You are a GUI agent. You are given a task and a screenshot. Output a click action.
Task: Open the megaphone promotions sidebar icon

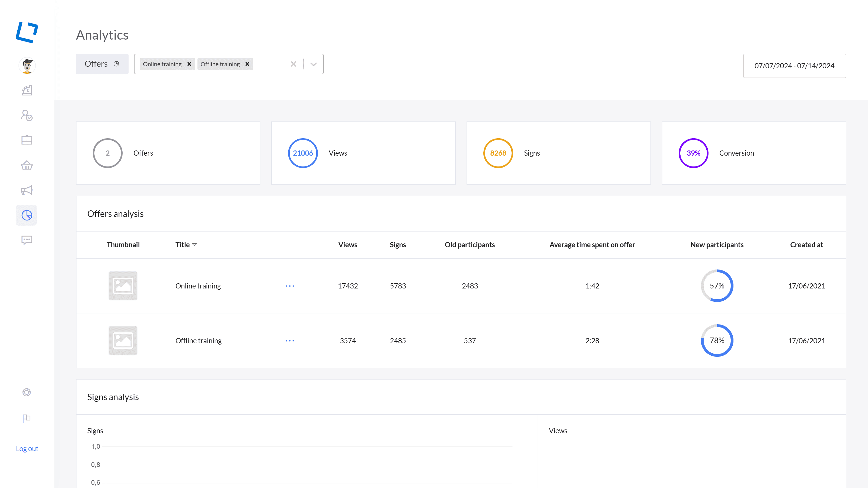(x=27, y=190)
